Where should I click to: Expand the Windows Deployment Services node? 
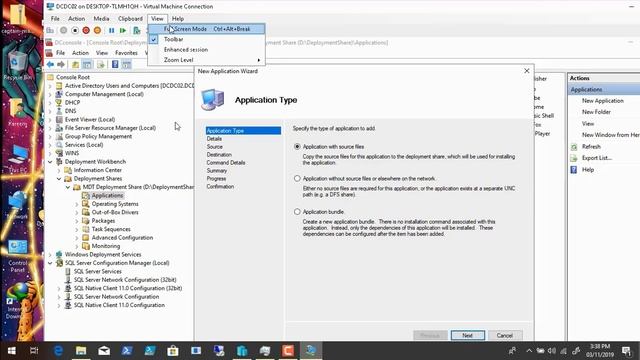[50, 255]
